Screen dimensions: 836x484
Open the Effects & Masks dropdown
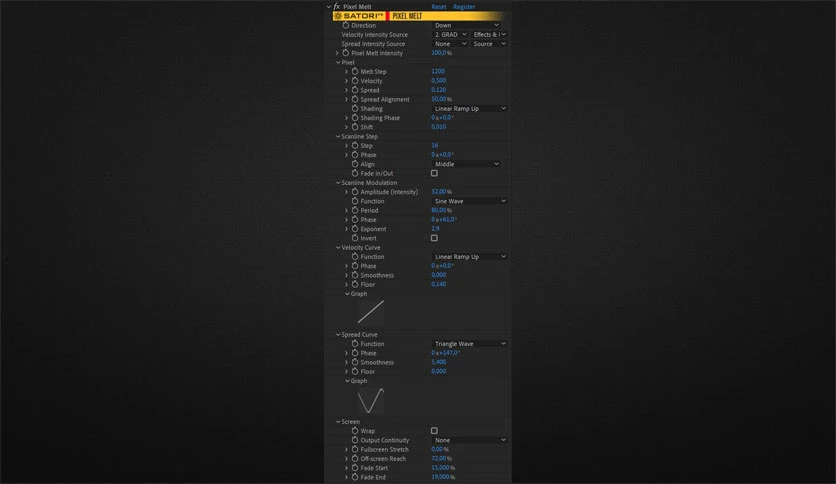point(489,35)
